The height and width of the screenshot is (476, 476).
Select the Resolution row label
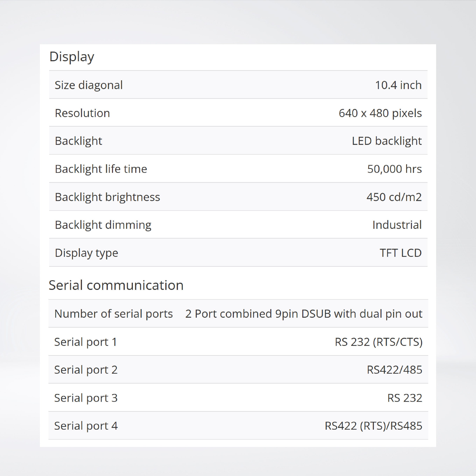coord(82,113)
